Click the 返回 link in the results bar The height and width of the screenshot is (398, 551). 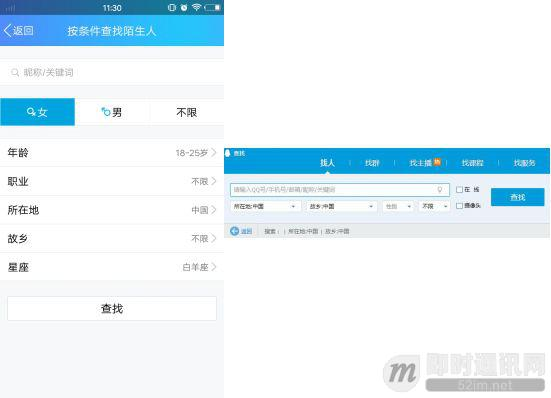point(246,231)
